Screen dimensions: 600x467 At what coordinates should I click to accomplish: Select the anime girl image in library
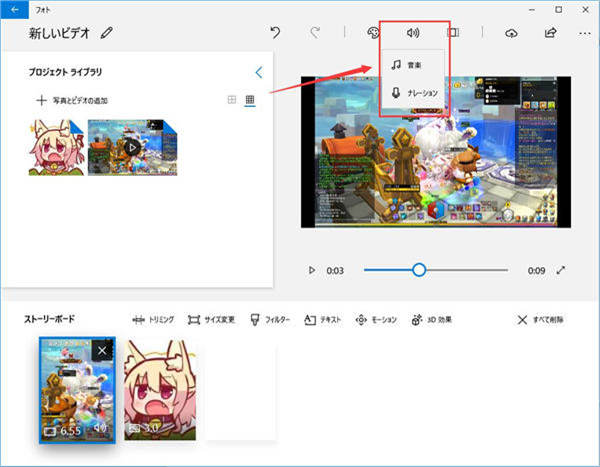click(x=56, y=147)
